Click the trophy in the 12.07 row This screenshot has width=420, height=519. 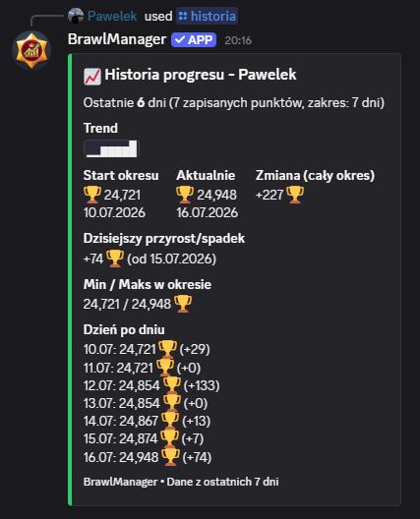pyautogui.click(x=172, y=385)
